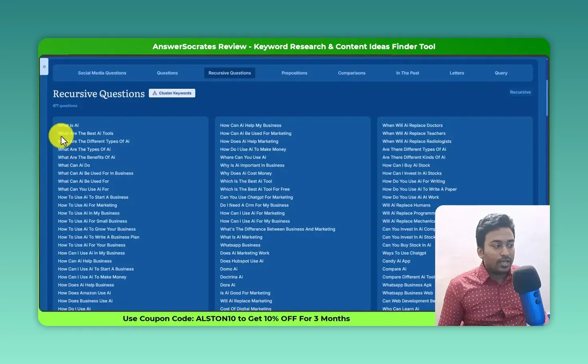Select 'How To Use Ai To Start A Business'
Screen dimensions: 588x364
[93, 198]
